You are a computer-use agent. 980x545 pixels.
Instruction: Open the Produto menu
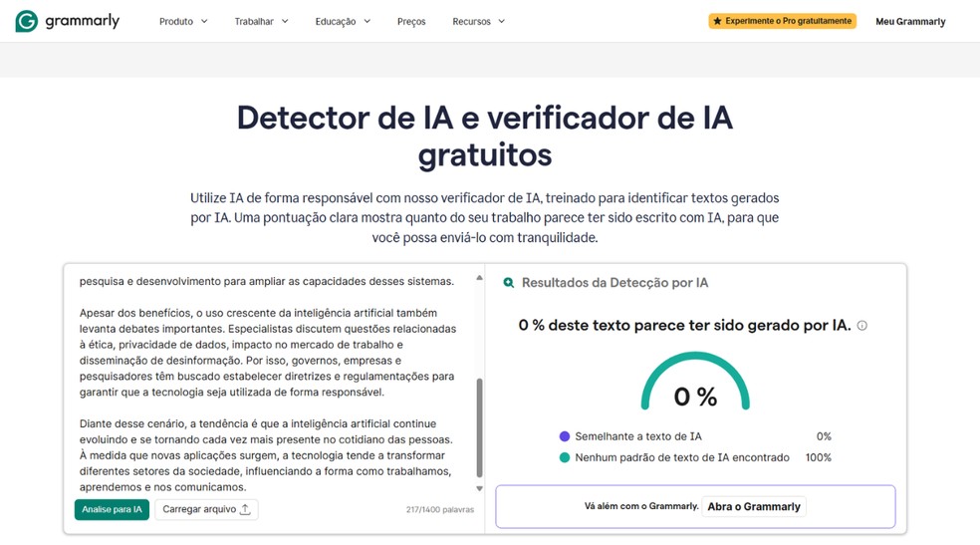click(183, 21)
